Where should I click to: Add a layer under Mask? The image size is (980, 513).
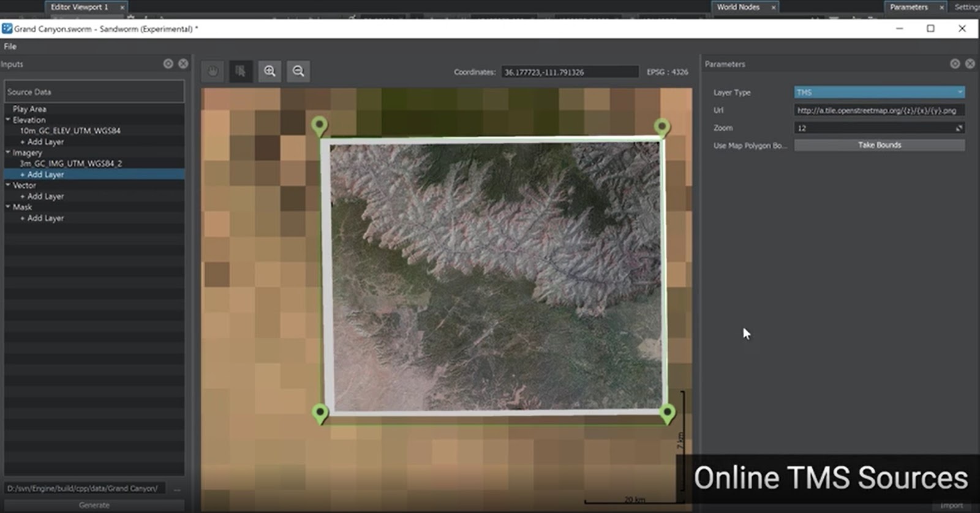point(42,218)
